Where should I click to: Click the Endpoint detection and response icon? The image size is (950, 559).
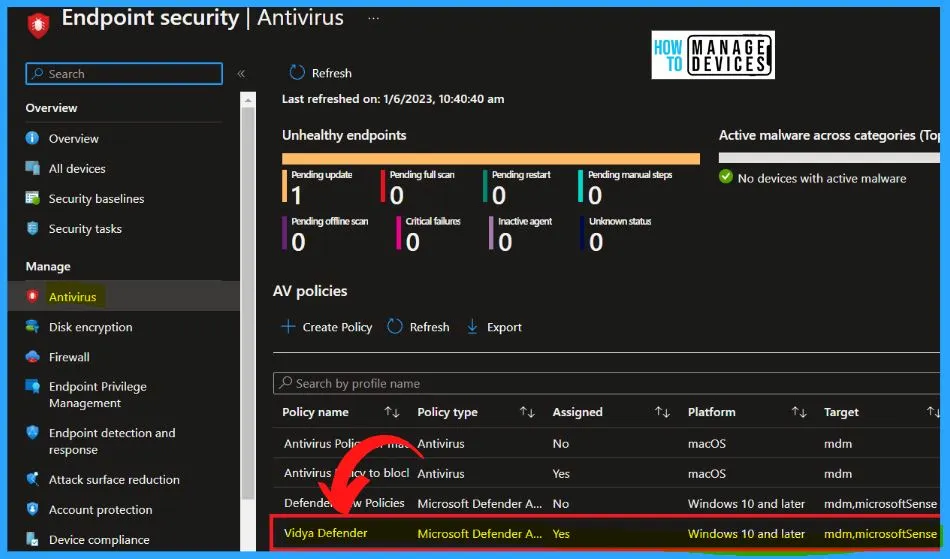pyautogui.click(x=32, y=432)
